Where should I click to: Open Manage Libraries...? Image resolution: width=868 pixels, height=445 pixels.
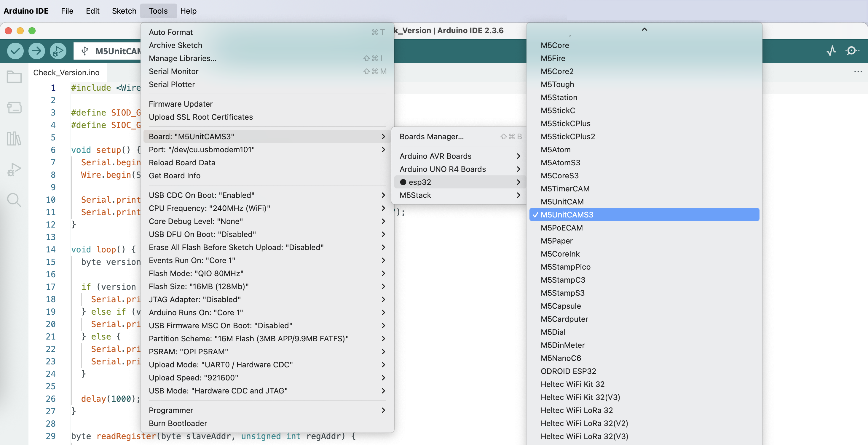(267, 58)
